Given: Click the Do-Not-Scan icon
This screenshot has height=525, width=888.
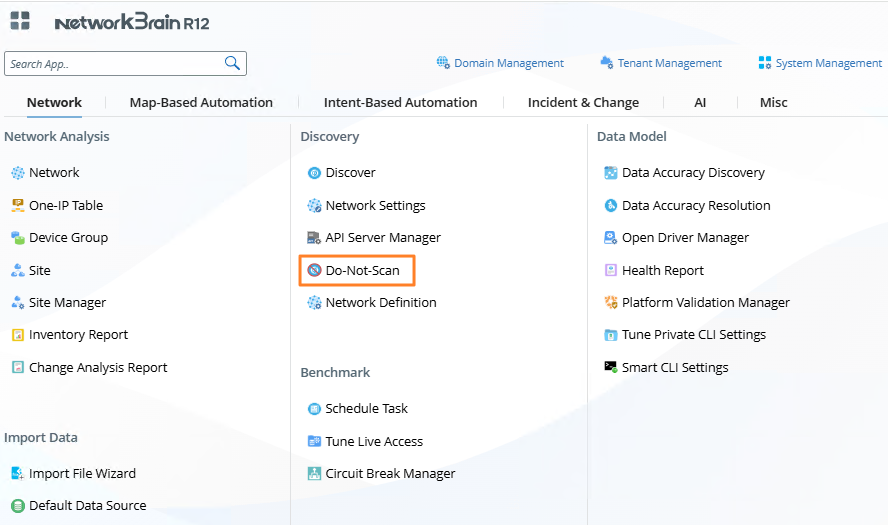Looking at the screenshot, I should coord(314,270).
